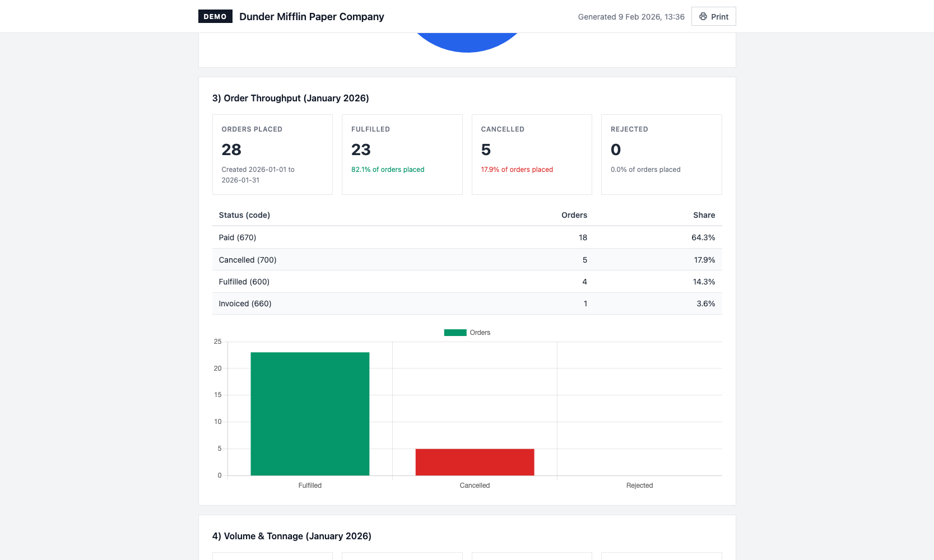Click the DEMO badge in the header

[216, 16]
